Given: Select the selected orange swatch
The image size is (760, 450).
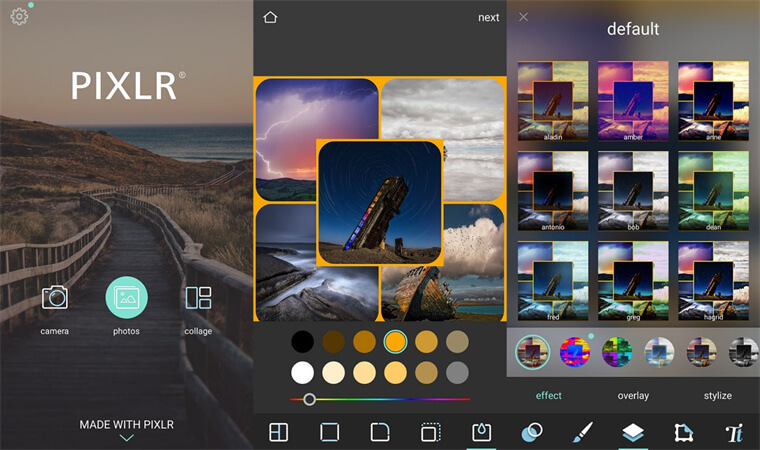Looking at the screenshot, I should (x=396, y=342).
